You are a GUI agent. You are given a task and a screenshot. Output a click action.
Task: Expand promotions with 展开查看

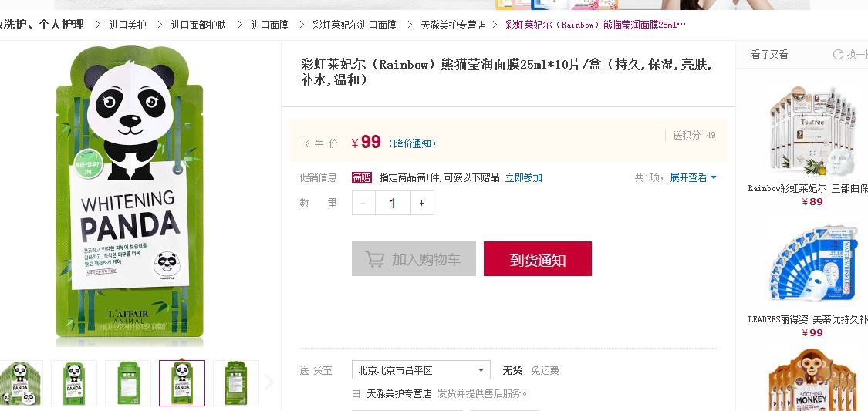click(x=693, y=177)
